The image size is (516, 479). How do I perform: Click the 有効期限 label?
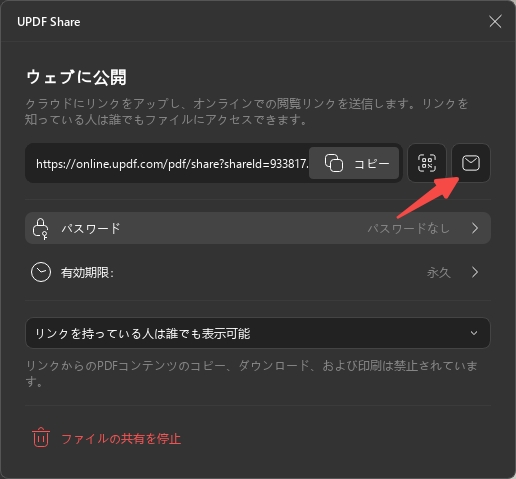[87, 273]
